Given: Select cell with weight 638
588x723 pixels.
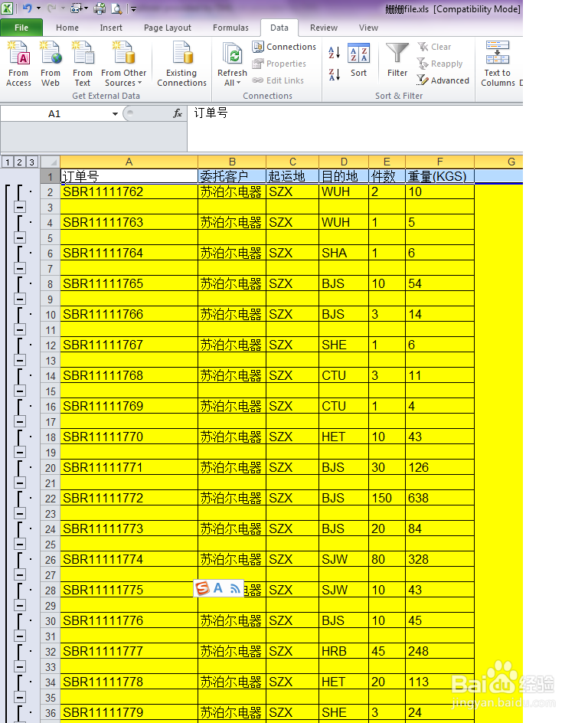Looking at the screenshot, I should click(x=440, y=499).
